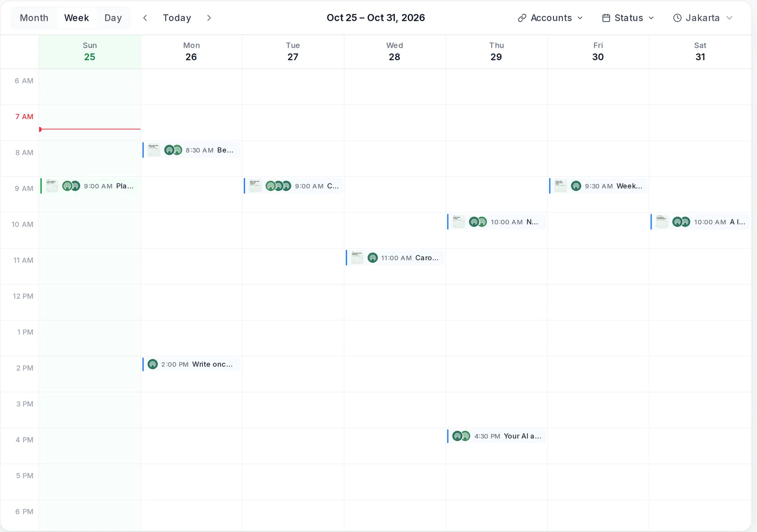Jump to Today
This screenshot has height=532, width=757.
tap(177, 18)
